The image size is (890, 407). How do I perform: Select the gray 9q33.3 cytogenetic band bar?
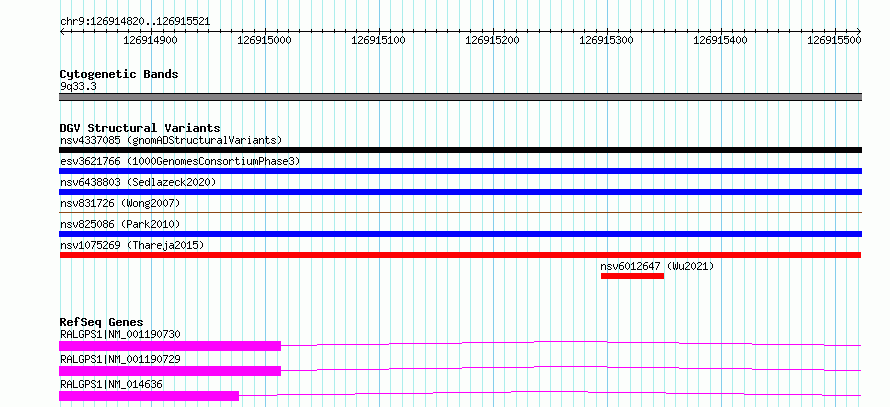(x=460, y=97)
